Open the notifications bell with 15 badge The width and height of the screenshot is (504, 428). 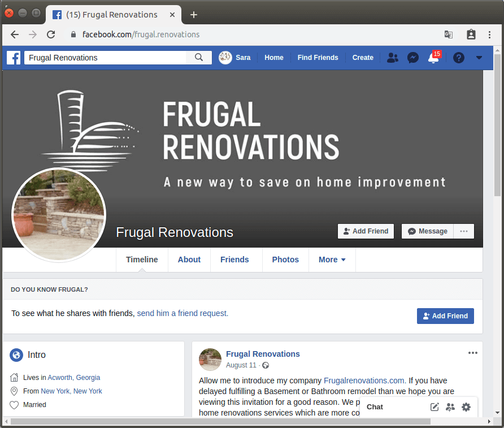434,58
